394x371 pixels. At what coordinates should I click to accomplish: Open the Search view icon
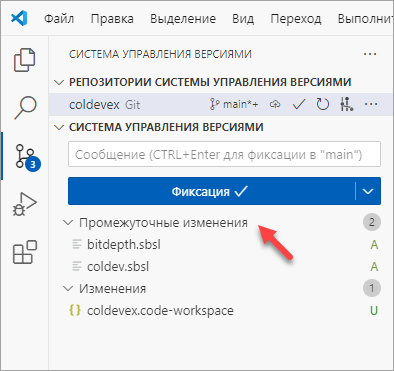pos(25,107)
